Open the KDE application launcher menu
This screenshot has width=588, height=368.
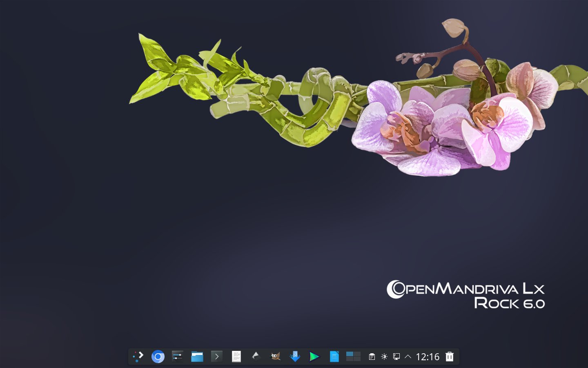138,357
